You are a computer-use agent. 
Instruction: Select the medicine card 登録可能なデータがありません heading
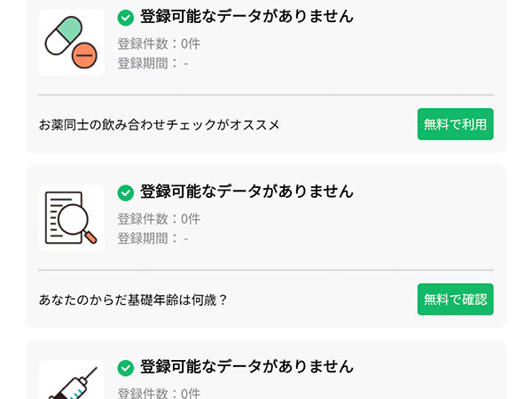[246, 16]
